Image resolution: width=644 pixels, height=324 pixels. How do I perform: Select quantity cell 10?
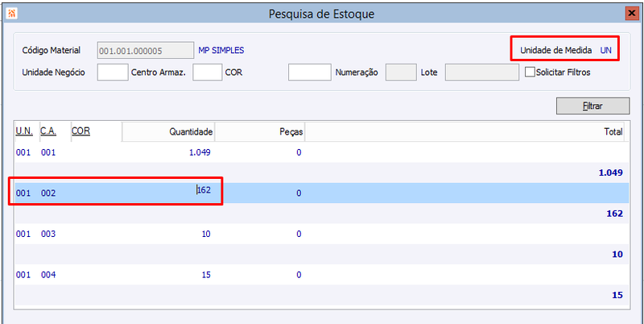(206, 234)
